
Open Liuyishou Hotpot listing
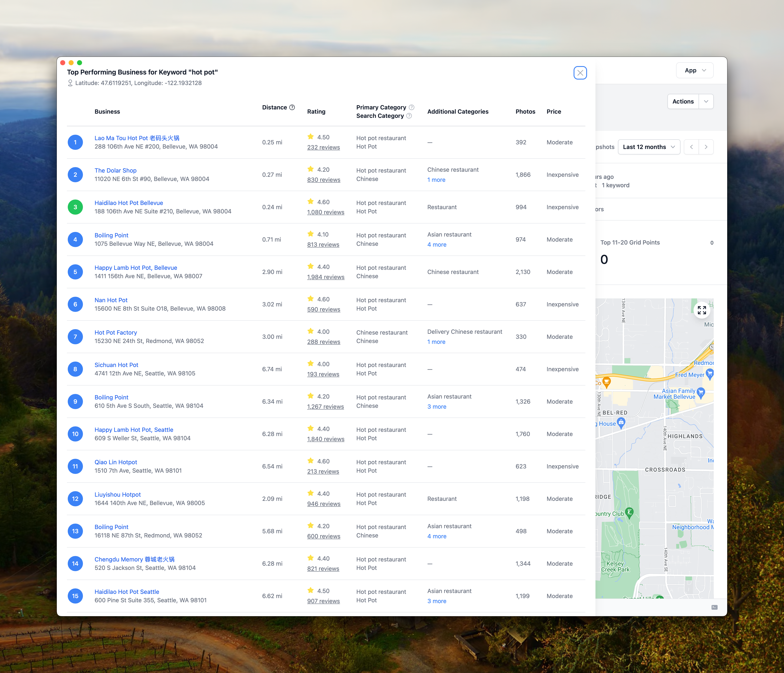tap(118, 494)
